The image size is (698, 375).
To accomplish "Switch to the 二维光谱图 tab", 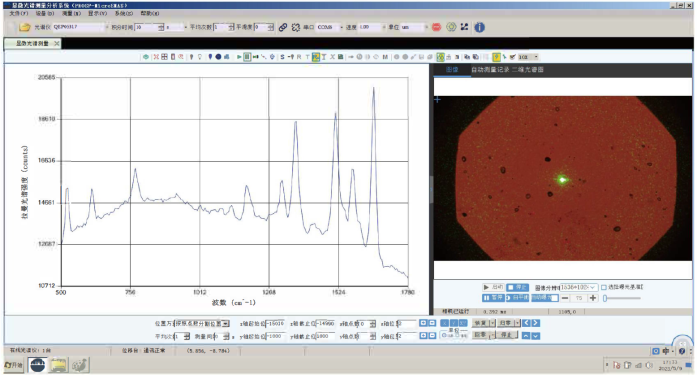I will 528,69.
